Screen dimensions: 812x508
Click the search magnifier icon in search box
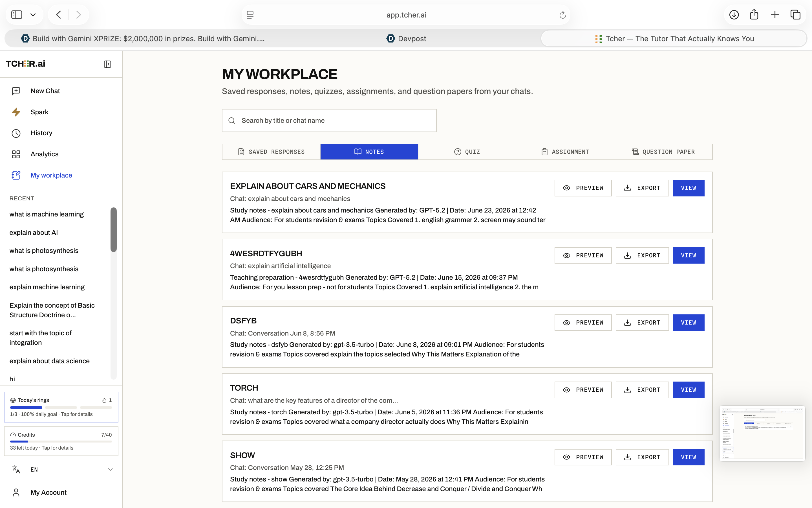[x=231, y=121]
